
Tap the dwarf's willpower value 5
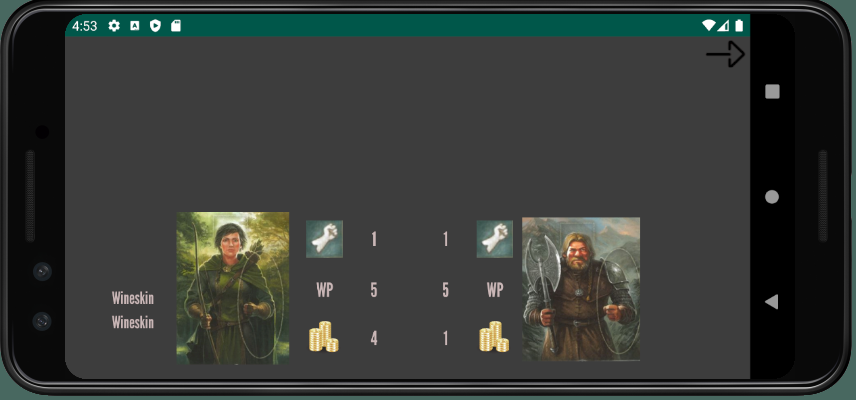tap(445, 290)
